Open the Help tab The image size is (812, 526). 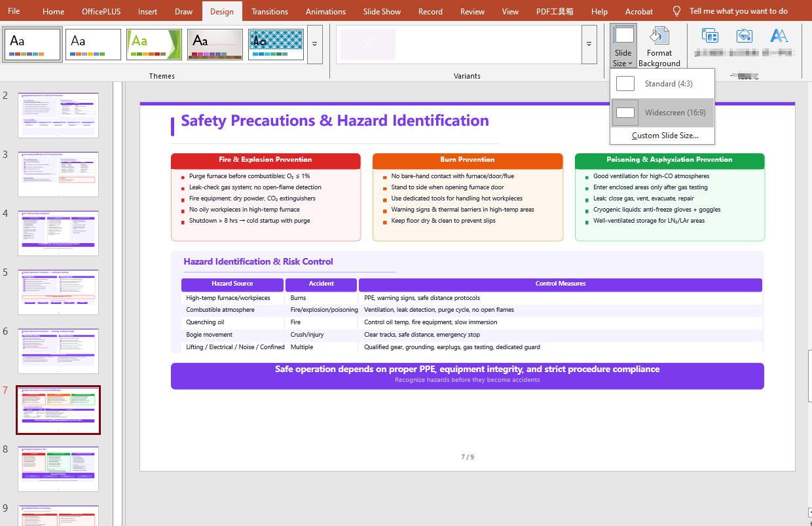599,11
